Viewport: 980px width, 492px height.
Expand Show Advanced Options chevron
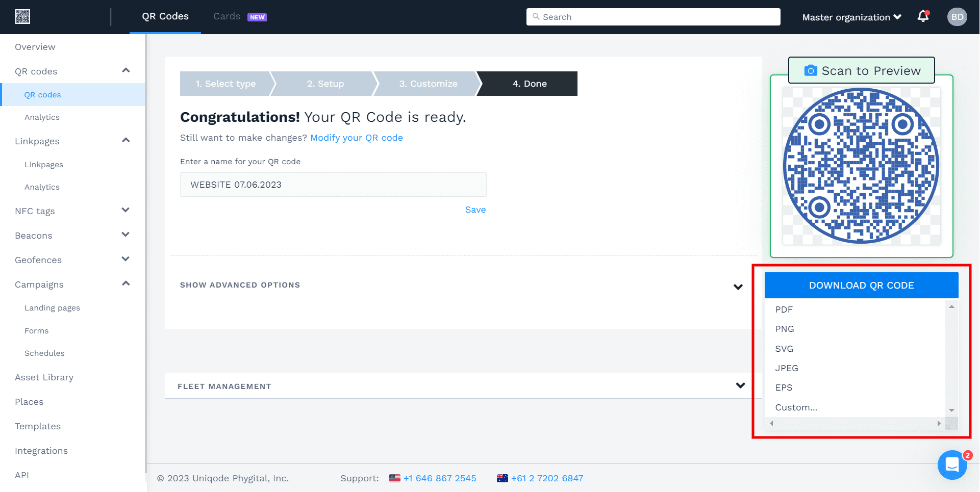click(738, 287)
